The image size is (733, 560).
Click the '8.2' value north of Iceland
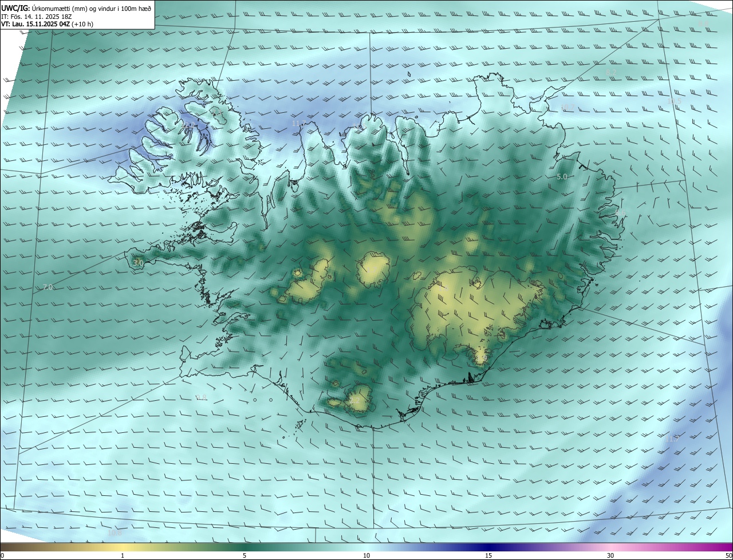tap(611, 72)
